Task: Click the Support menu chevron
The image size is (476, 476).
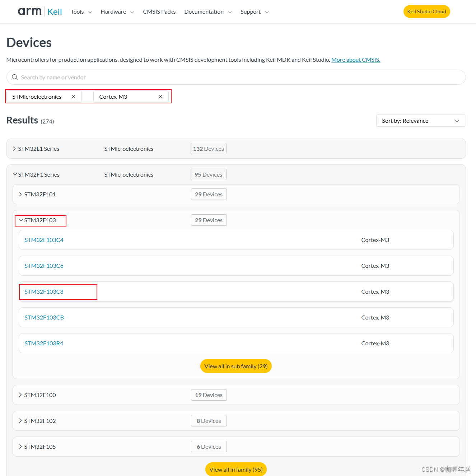Action: 267,12
